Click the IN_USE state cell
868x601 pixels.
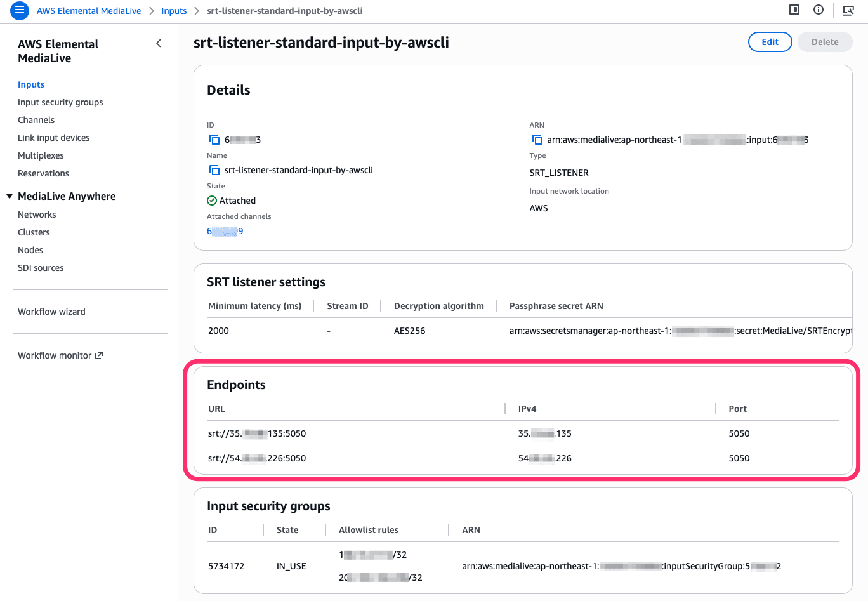tap(291, 566)
